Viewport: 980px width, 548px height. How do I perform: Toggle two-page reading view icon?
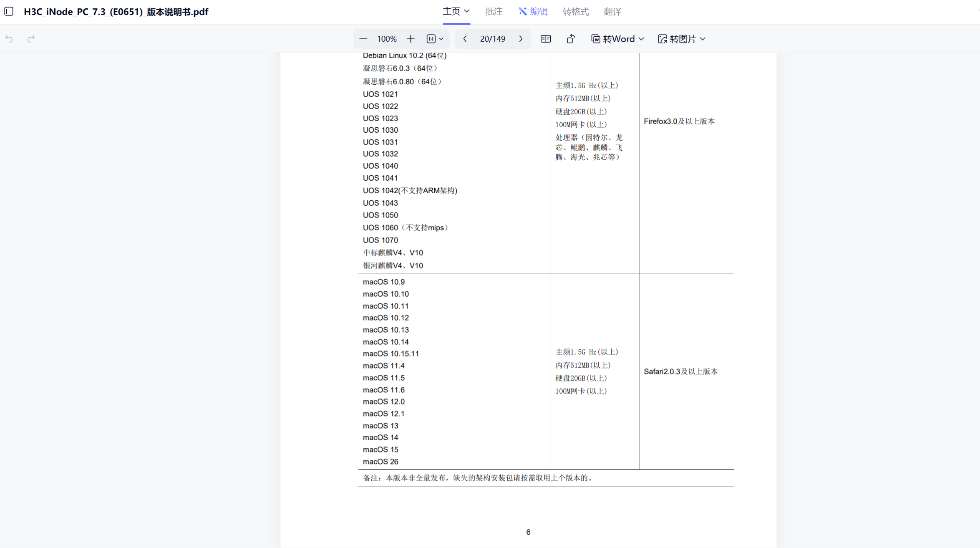point(546,39)
